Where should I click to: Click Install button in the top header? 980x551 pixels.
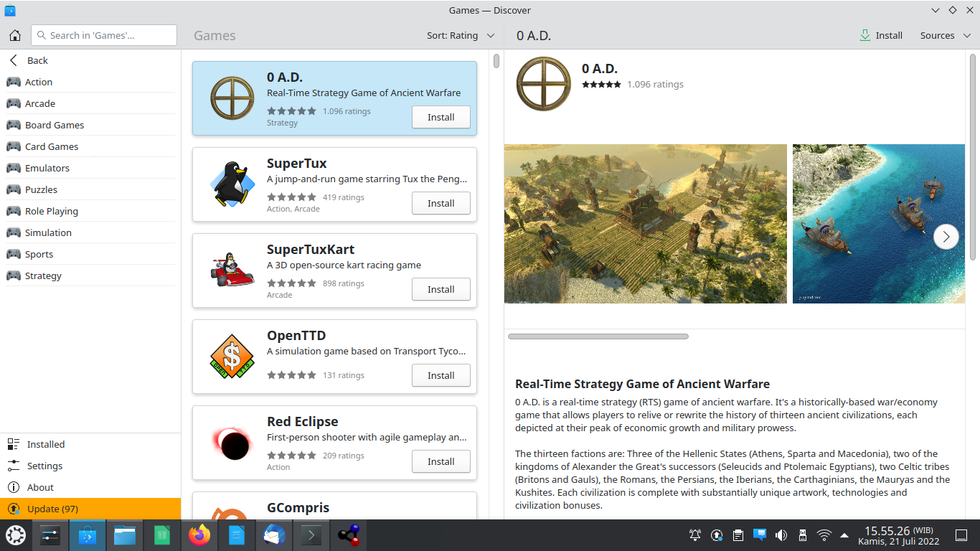[881, 35]
